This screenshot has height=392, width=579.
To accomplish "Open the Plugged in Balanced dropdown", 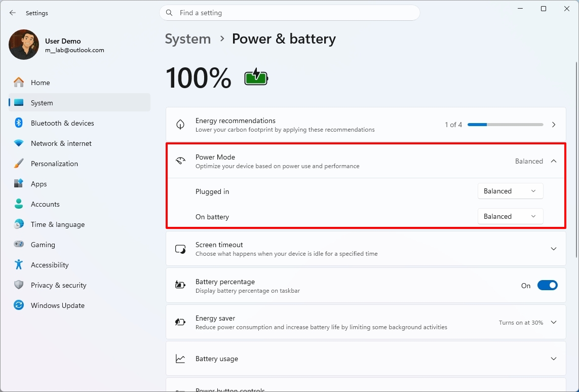I will pyautogui.click(x=510, y=191).
